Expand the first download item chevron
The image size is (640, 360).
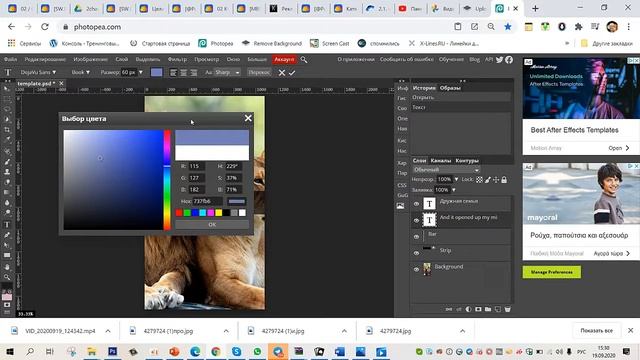coord(108,331)
